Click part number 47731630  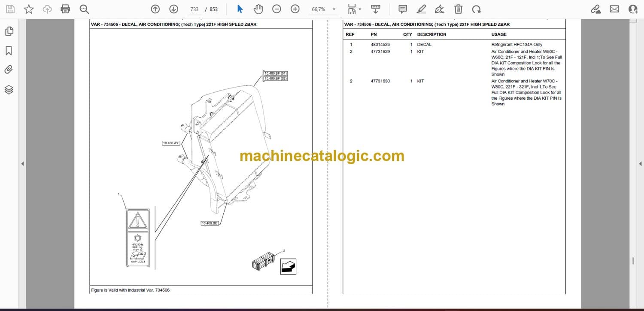coord(380,81)
